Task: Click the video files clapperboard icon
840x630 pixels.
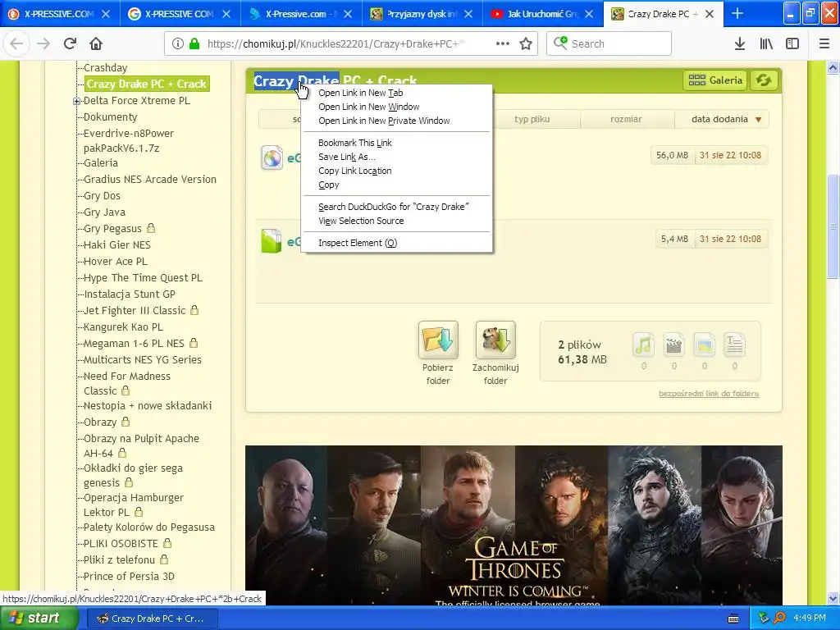Action: click(674, 345)
